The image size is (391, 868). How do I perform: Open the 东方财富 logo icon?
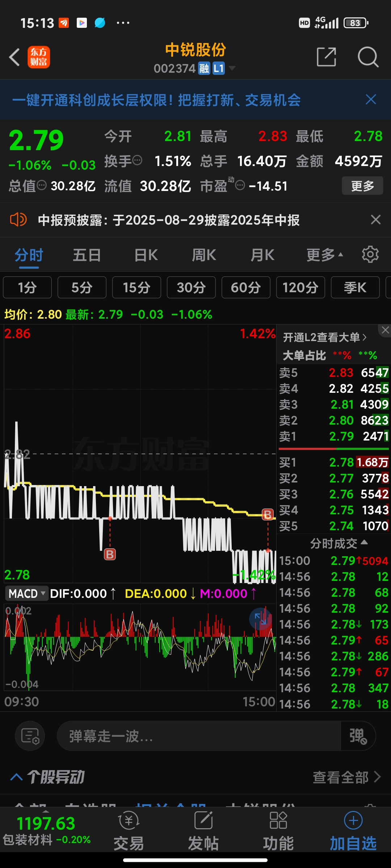39,57
